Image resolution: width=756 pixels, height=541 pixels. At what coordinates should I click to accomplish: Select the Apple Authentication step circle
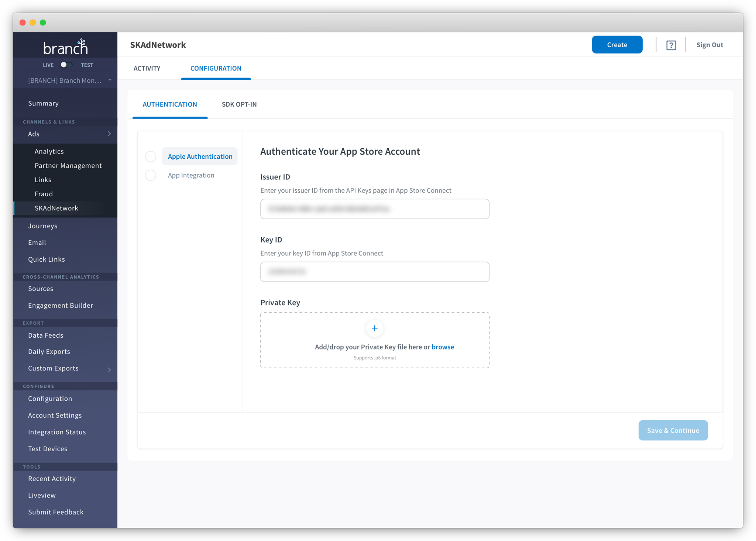151,156
